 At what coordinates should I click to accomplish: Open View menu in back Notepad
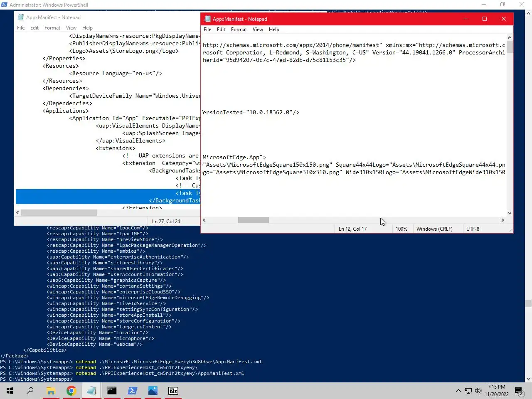coord(71,28)
